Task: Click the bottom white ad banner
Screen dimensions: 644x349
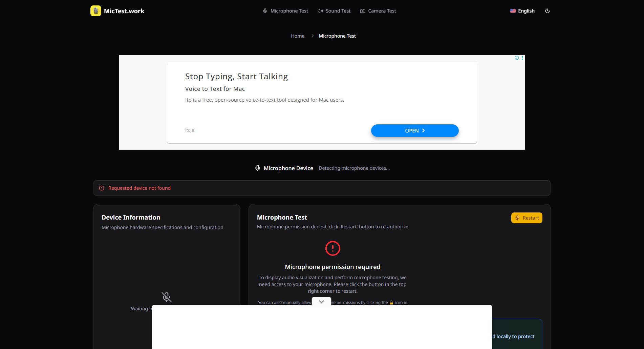Action: [322, 327]
